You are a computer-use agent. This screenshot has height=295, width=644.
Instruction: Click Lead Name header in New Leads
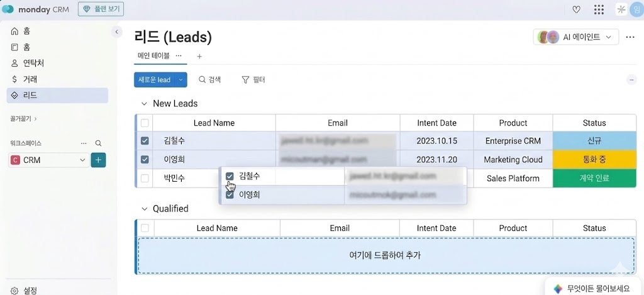[x=214, y=123]
